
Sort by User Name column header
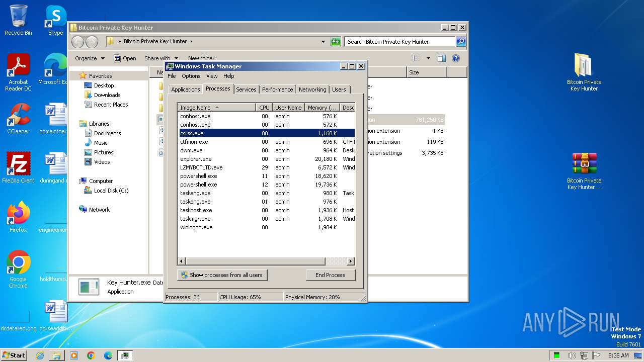[x=288, y=108]
